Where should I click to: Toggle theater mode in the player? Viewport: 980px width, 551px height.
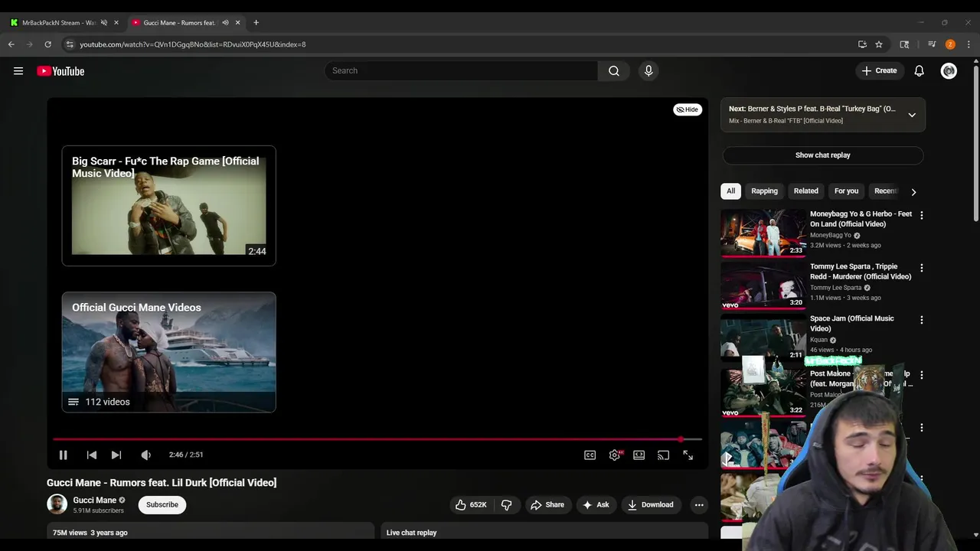(x=639, y=455)
